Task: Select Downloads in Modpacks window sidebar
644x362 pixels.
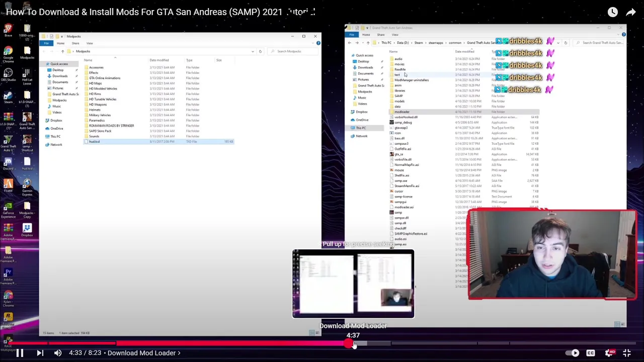Action: click(60, 76)
